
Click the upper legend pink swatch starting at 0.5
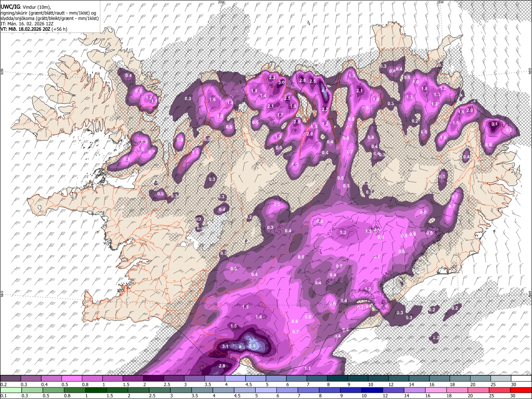tap(71, 379)
